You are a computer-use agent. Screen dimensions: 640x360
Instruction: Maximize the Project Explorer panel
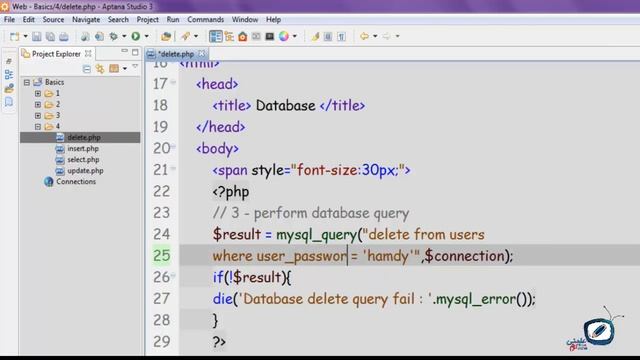coord(135,52)
